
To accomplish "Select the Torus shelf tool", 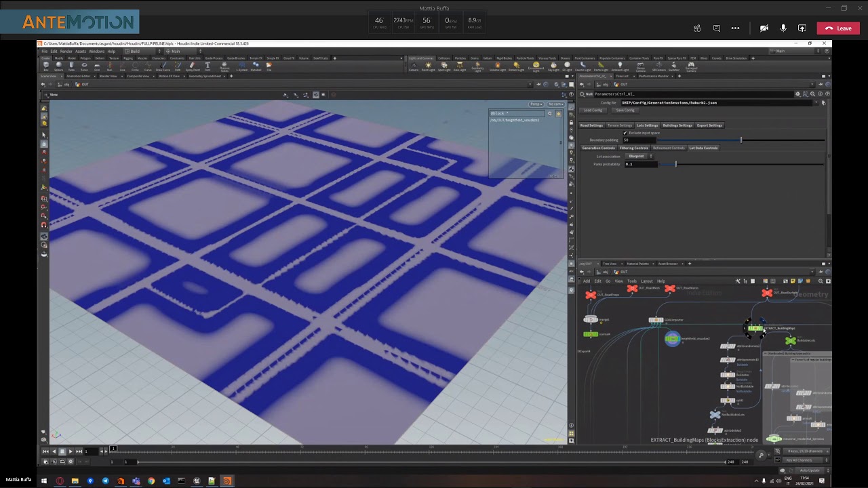I will tap(84, 66).
